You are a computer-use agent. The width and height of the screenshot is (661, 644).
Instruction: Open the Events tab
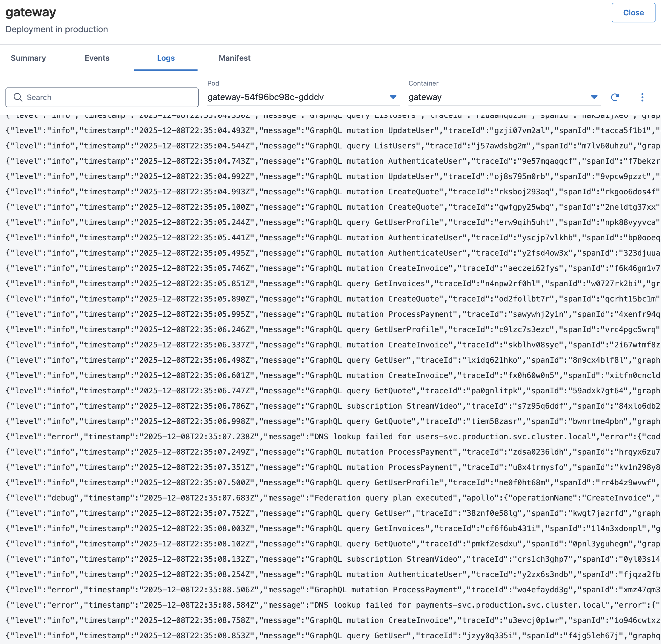[97, 58]
